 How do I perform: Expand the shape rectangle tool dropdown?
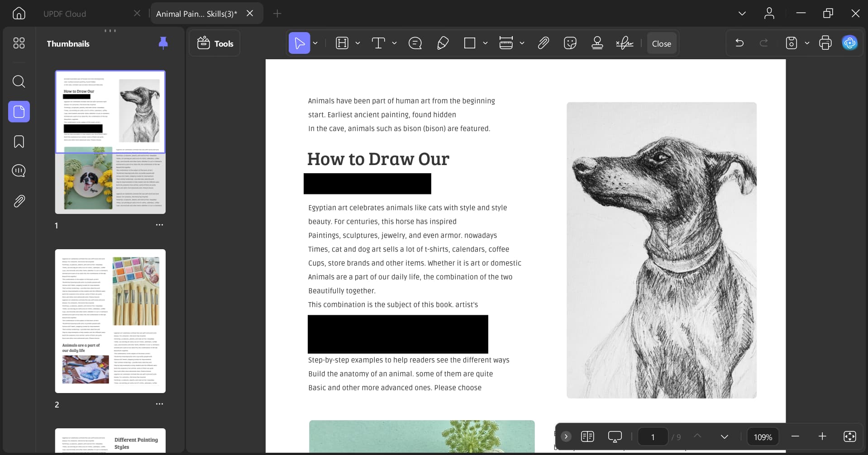click(485, 43)
